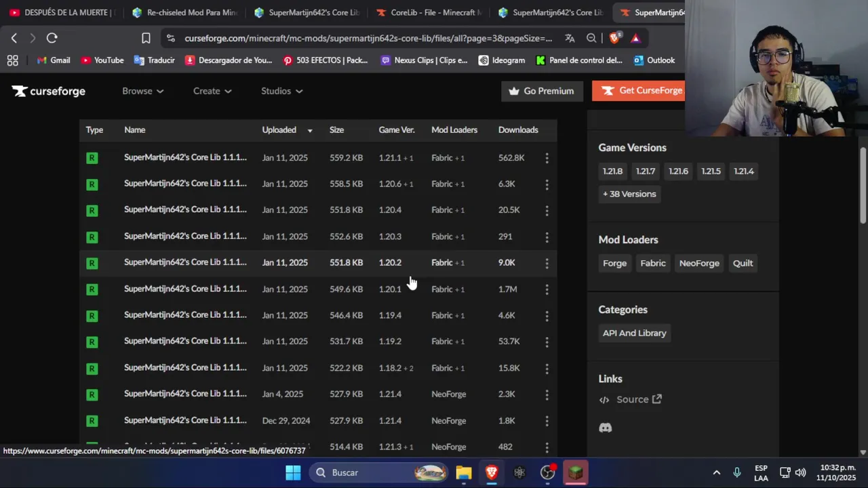Open the file uploaded Jan 4, 2025
This screenshot has height=488, width=868.
318,394
